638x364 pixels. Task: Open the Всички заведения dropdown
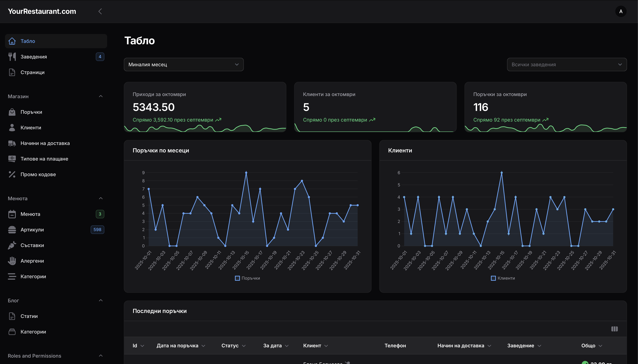point(567,64)
